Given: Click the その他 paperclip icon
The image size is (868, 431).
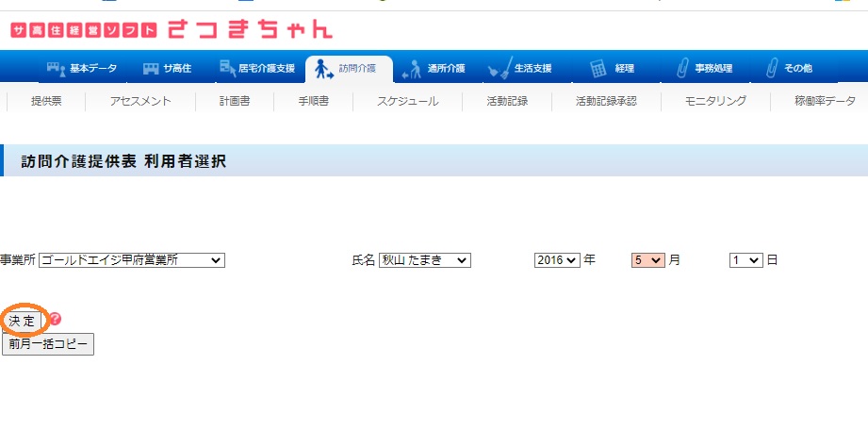Looking at the screenshot, I should click(772, 69).
